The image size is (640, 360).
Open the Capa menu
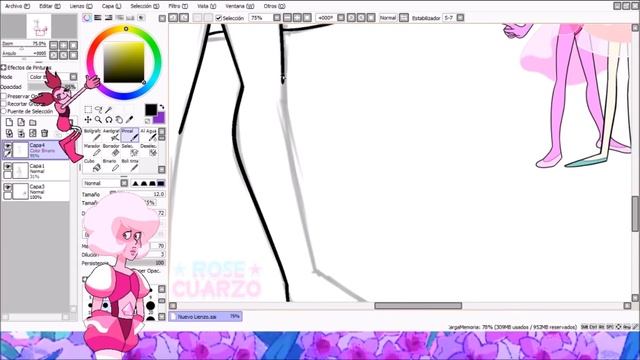tap(111, 6)
